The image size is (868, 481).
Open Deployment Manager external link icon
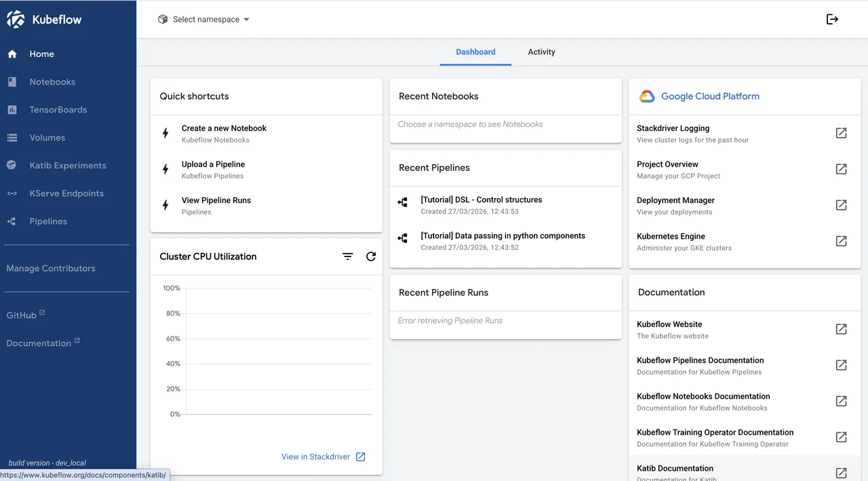click(x=842, y=205)
